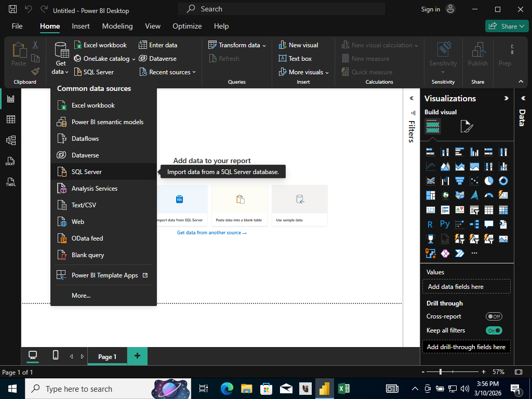532x399 pixels.
Task: Switch to the Insert tab
Action: point(81,26)
